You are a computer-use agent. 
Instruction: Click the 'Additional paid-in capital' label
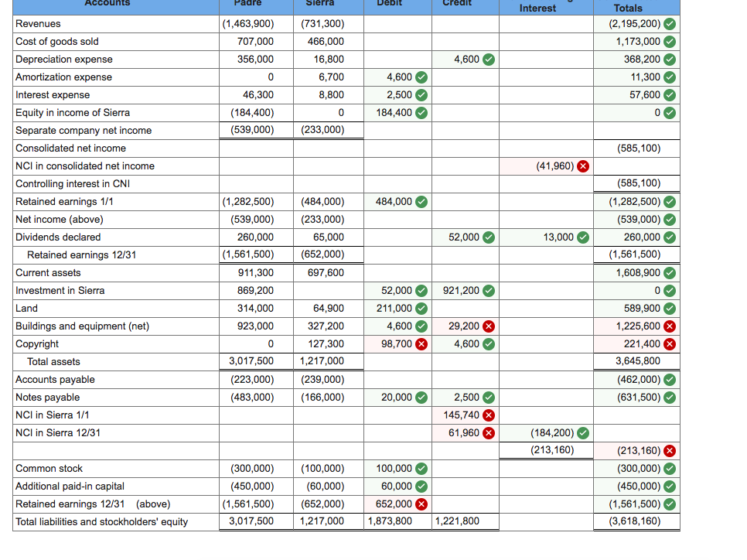pos(70,487)
